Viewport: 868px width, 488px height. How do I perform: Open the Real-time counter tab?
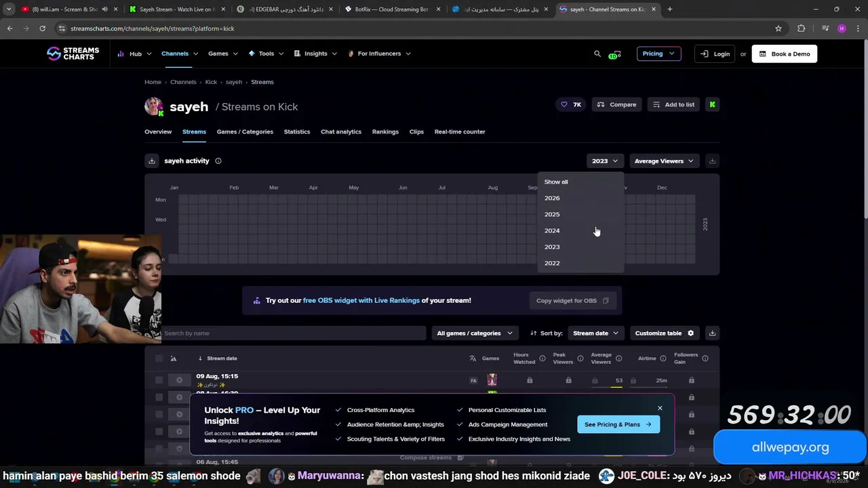460,131
